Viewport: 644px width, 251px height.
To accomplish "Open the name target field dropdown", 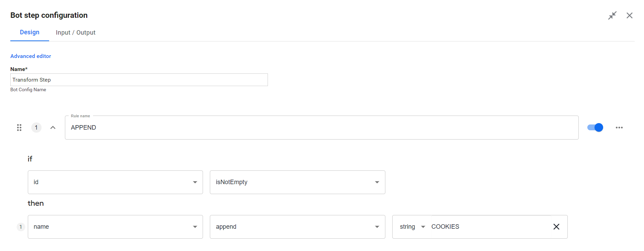I will [115, 227].
